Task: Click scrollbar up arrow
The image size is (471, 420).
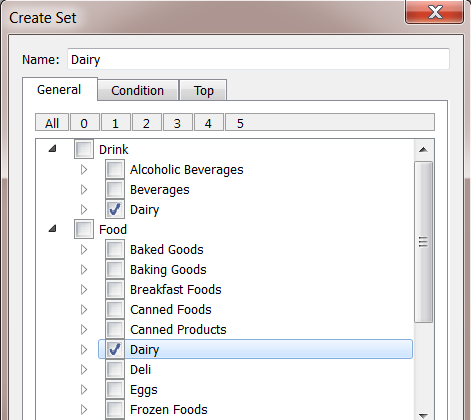Action: [x=423, y=150]
